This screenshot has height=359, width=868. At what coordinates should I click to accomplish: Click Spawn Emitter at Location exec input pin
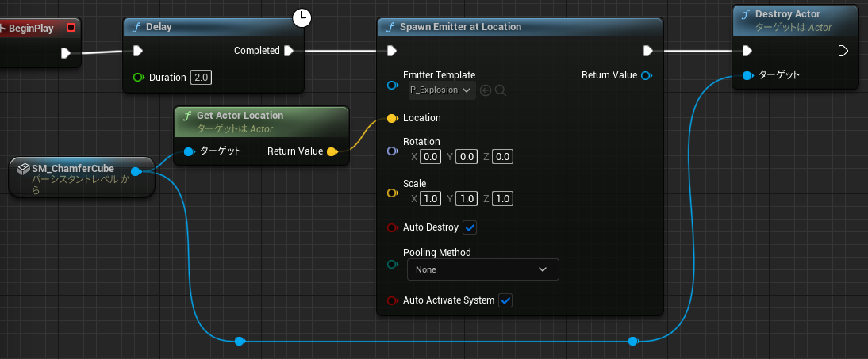coord(391,51)
